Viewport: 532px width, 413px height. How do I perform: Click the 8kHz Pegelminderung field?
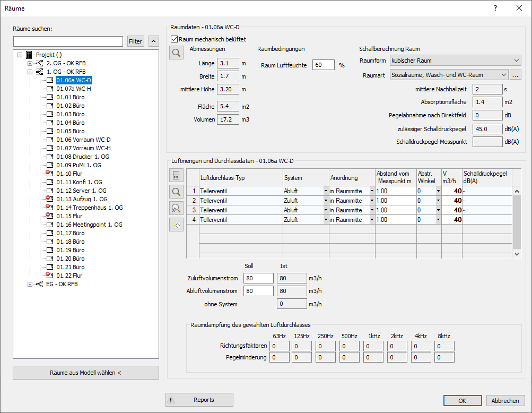(x=444, y=357)
